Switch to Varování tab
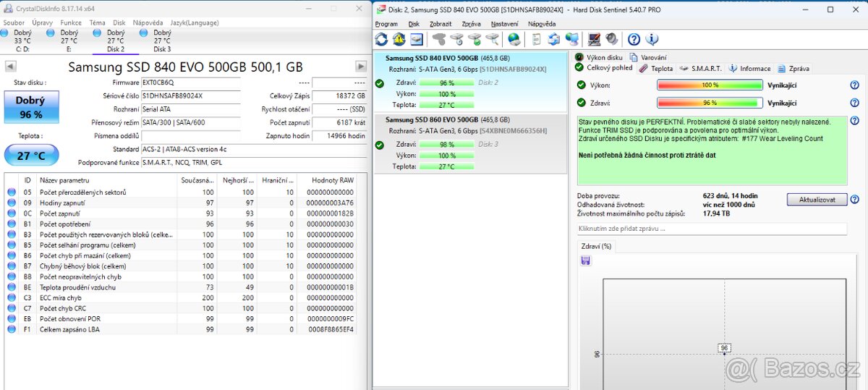Viewport: 868px width, 390px height. 648,57
